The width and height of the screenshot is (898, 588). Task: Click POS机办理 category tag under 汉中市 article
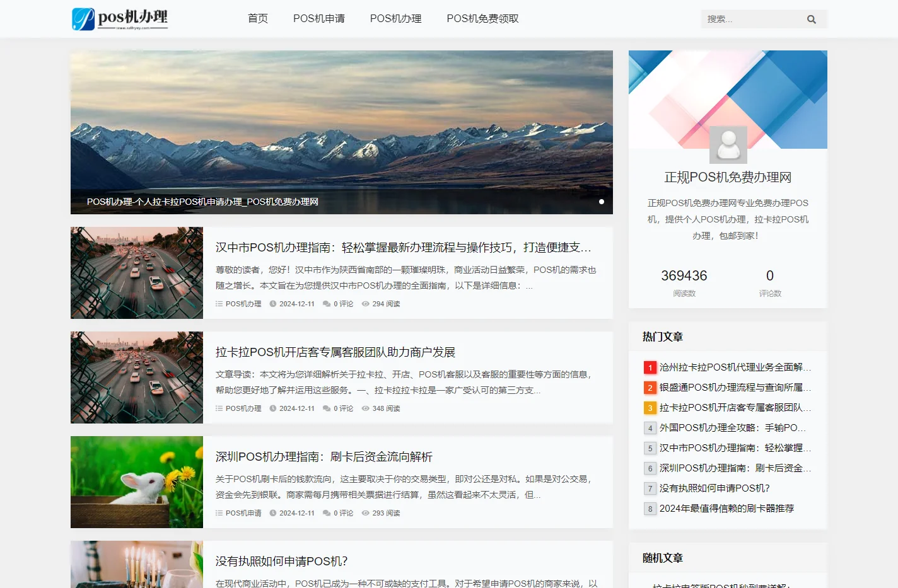(x=243, y=304)
